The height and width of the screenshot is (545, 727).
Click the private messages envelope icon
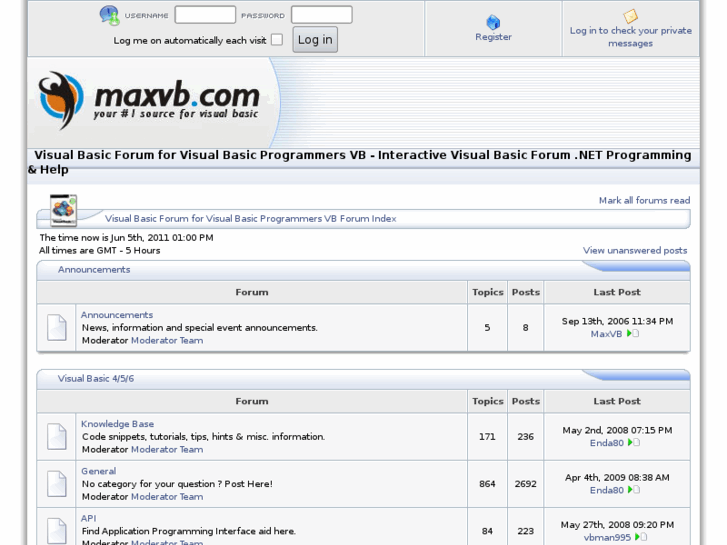630,16
